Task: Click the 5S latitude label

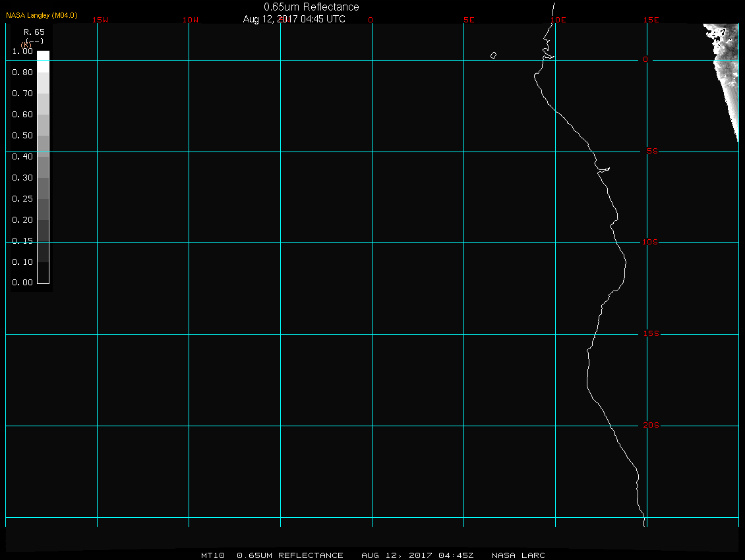Action: 652,151
